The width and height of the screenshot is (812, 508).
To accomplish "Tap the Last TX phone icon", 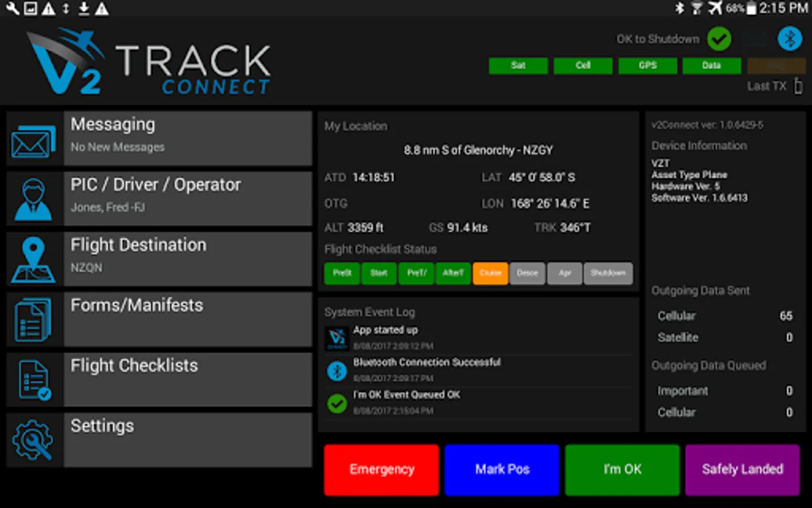I will tap(798, 86).
